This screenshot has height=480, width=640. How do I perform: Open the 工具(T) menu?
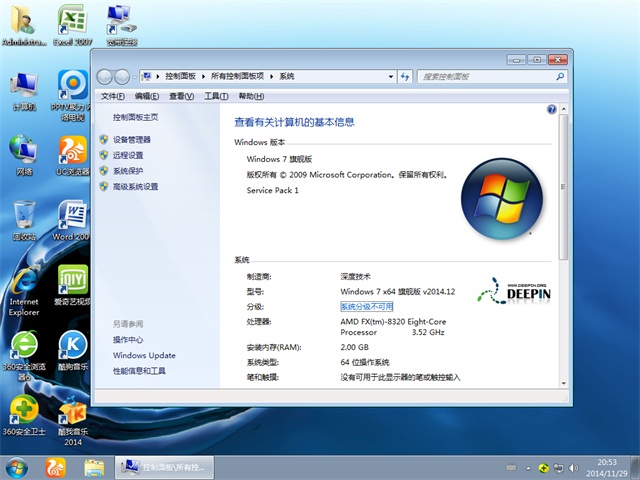click(216, 96)
